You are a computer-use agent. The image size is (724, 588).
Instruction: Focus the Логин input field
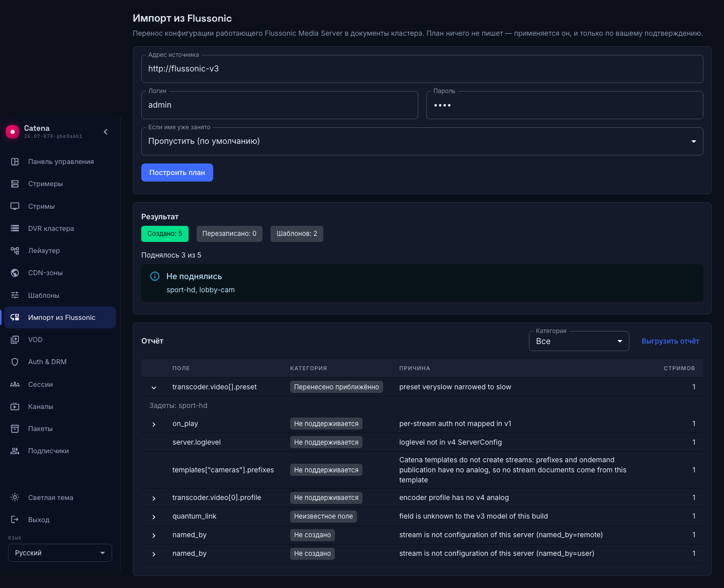coord(280,105)
